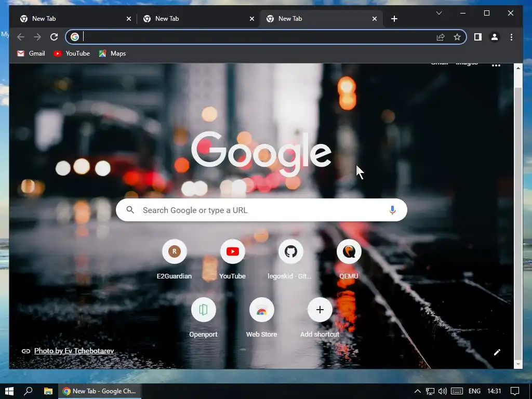Open the Maps bookmark
Viewport: 532px width, 399px height.
[112, 54]
